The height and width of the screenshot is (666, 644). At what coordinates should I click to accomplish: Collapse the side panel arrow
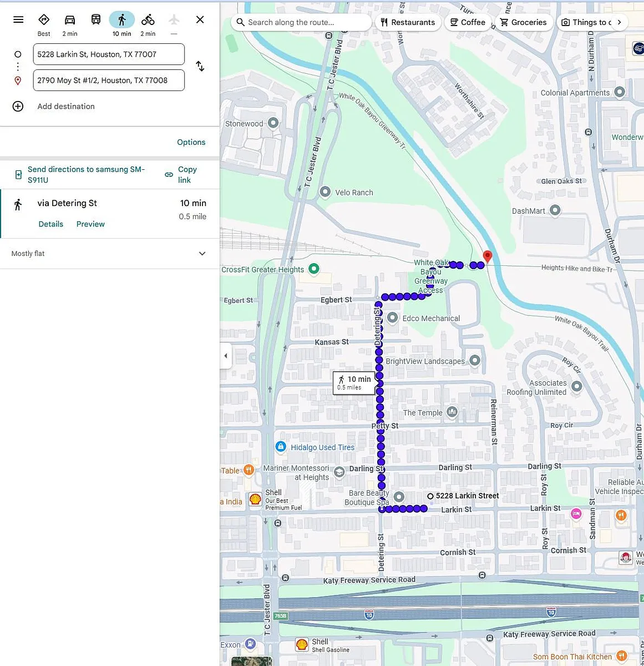(225, 356)
